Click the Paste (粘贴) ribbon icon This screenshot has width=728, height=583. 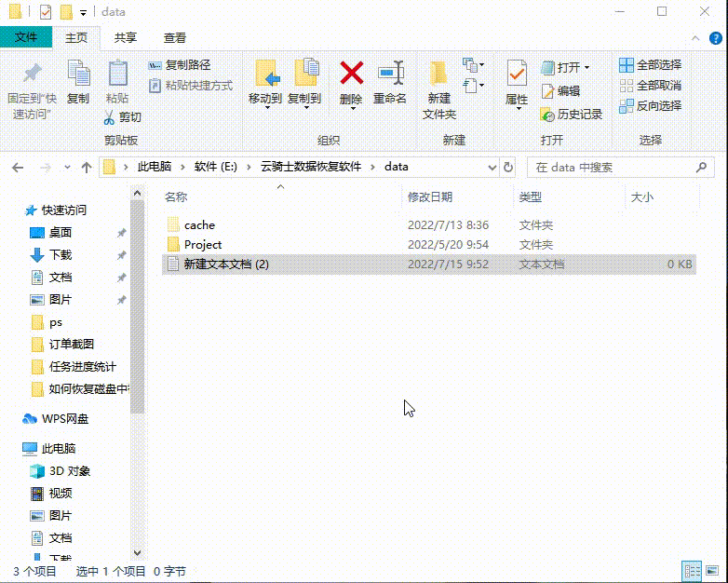[117, 75]
